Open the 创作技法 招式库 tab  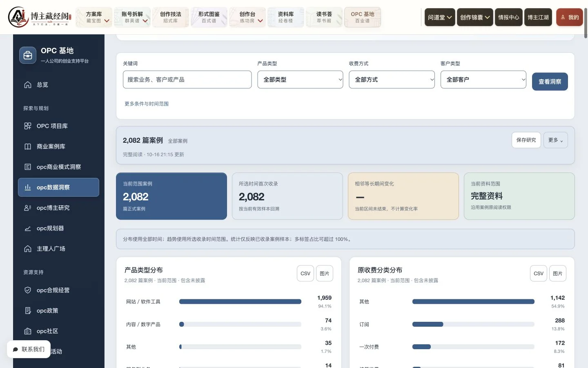[x=171, y=17]
